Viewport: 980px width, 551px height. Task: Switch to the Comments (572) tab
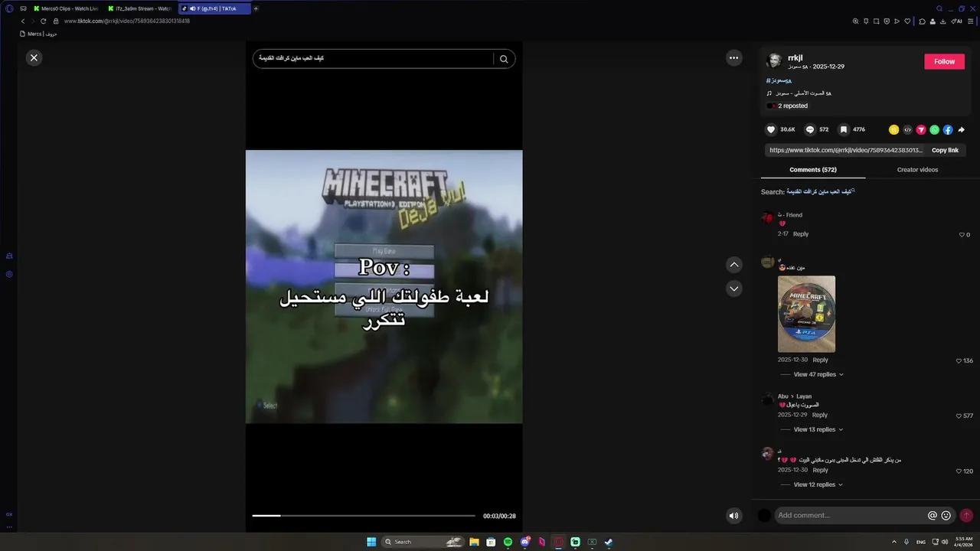click(813, 169)
